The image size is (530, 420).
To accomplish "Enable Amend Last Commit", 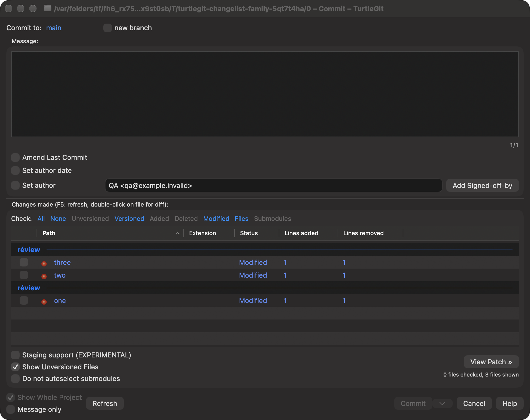I will click(15, 157).
